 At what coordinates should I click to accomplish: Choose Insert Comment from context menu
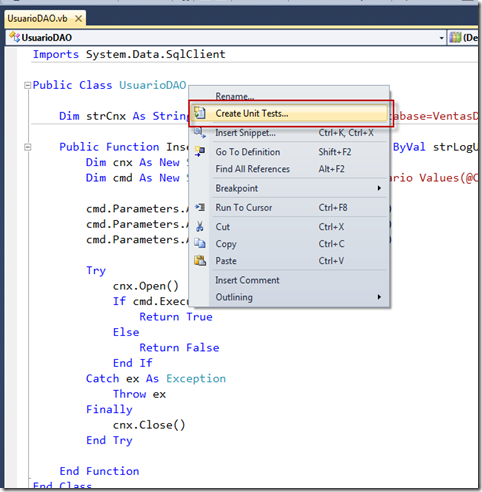pos(247,280)
